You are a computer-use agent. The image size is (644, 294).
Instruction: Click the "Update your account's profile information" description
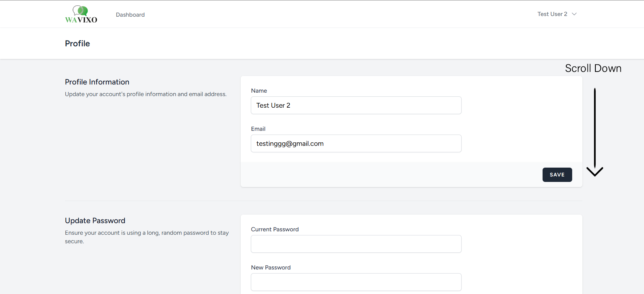pos(146,94)
